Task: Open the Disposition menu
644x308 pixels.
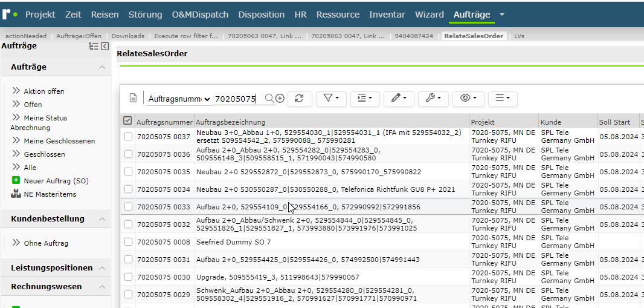Action: [261, 15]
